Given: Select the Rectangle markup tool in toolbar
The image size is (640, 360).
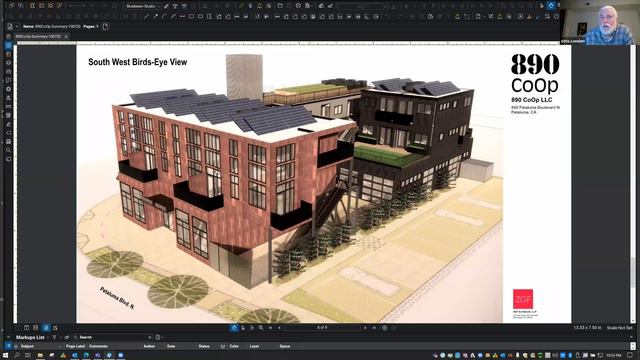Looking at the screenshot, I should click(x=191, y=17).
